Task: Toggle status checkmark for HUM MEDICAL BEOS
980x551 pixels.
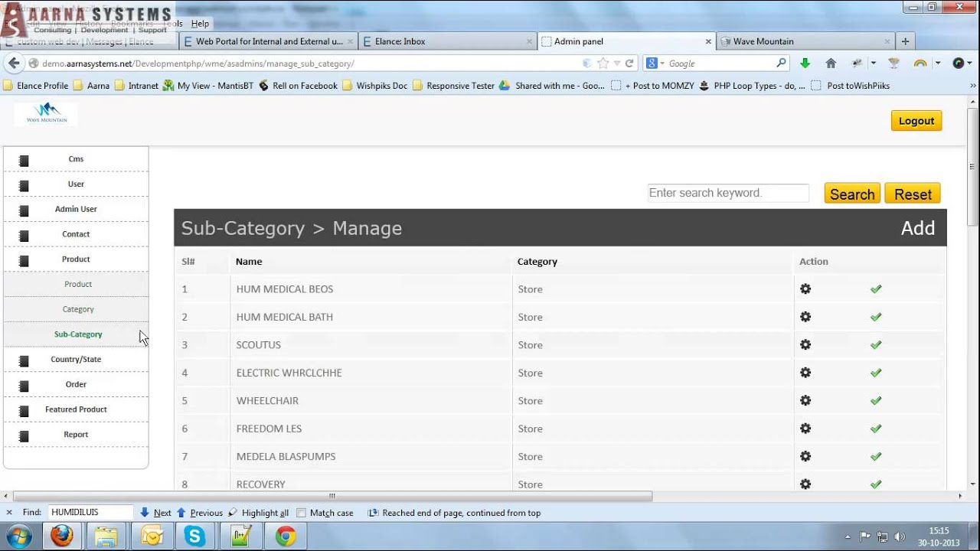Action: tap(876, 289)
